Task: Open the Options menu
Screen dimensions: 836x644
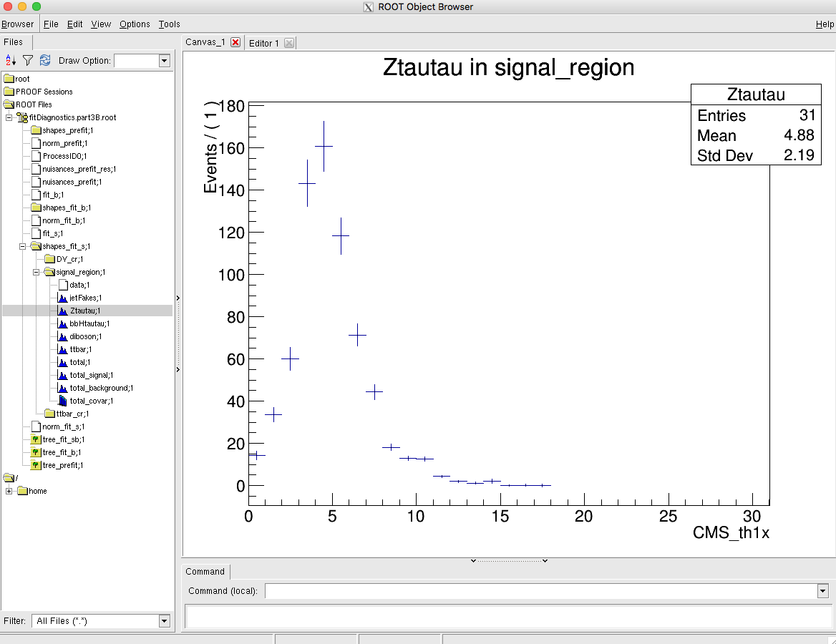Action: (x=135, y=24)
